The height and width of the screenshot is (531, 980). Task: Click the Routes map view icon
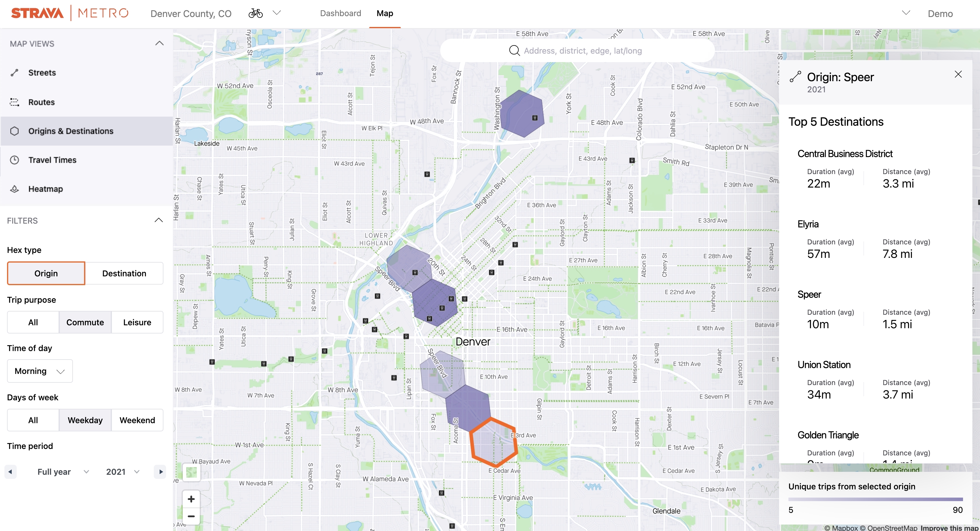14,101
